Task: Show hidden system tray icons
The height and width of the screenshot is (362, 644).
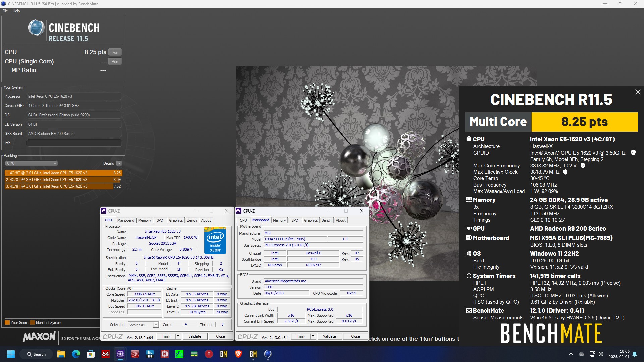Action: point(571,354)
